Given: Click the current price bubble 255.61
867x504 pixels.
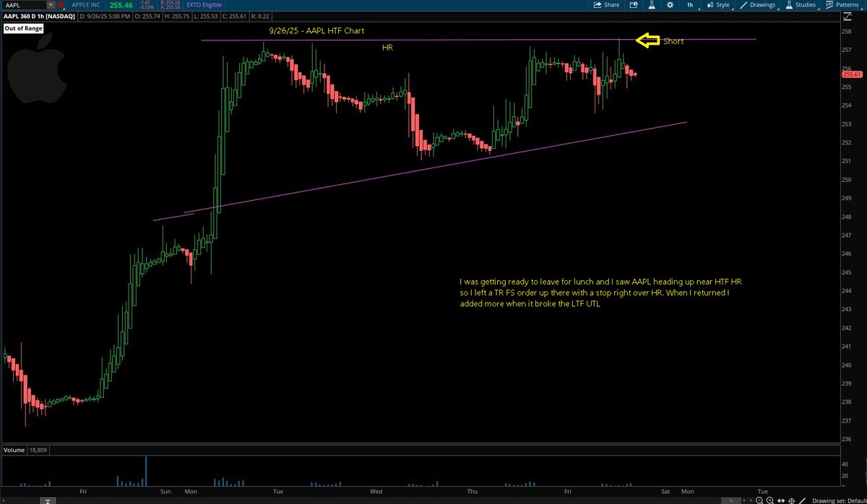Looking at the screenshot, I should coord(853,74).
